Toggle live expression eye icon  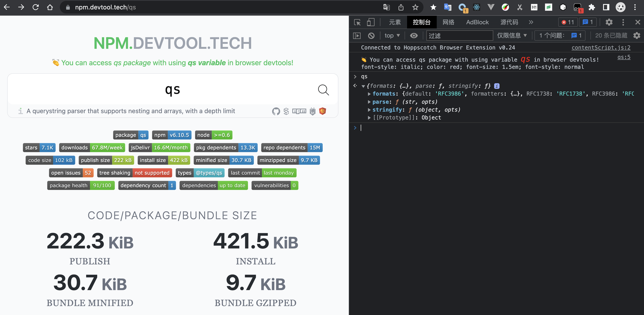click(414, 35)
